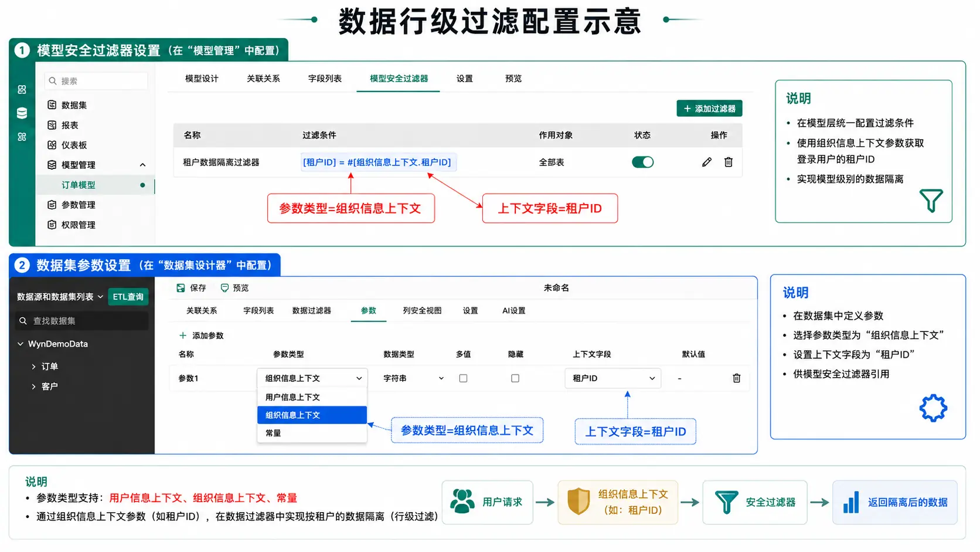
Task: Click the 未命名 dataset title
Action: tap(556, 288)
